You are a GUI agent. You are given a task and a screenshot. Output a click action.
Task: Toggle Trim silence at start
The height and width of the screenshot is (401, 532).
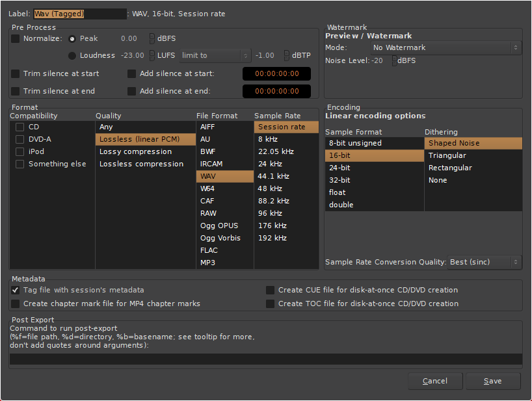point(15,73)
